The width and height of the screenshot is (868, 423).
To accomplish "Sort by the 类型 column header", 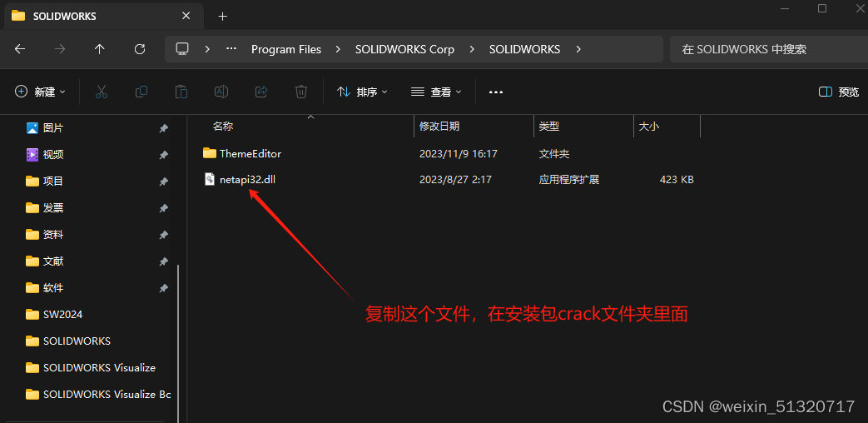I will click(549, 127).
